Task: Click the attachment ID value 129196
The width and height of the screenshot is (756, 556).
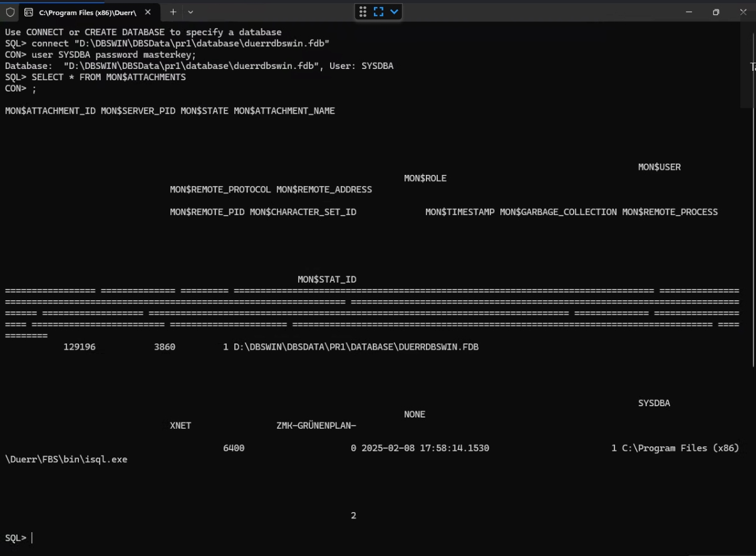Action: tap(80, 347)
